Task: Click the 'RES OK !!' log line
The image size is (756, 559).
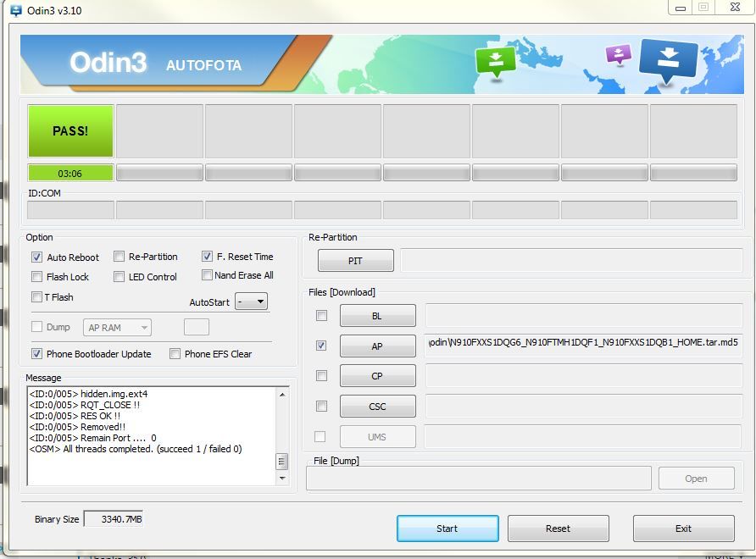Action: [x=75, y=416]
